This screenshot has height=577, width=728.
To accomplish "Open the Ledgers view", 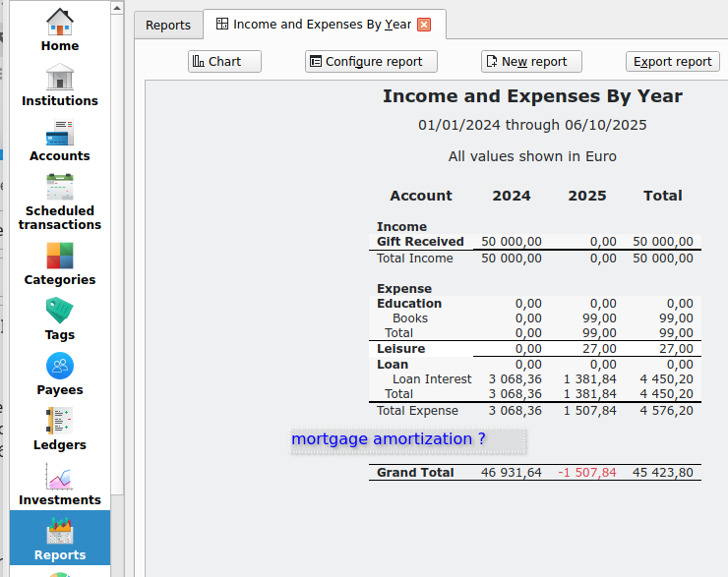I will click(59, 429).
